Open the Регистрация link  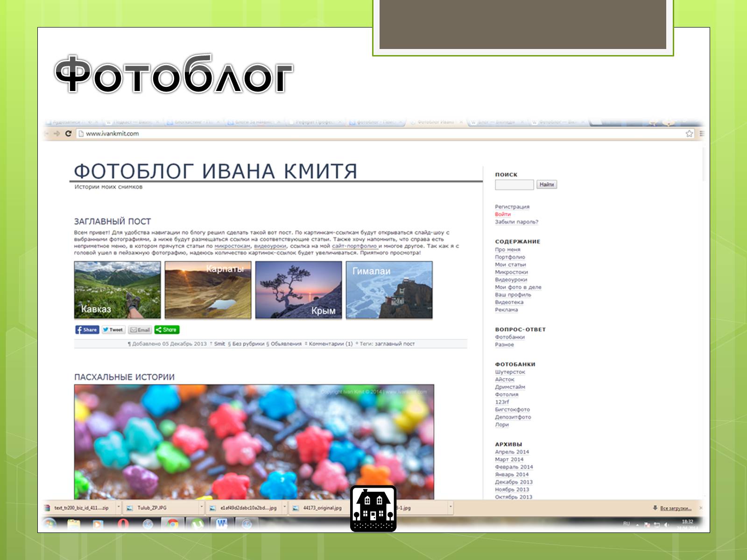(512, 207)
